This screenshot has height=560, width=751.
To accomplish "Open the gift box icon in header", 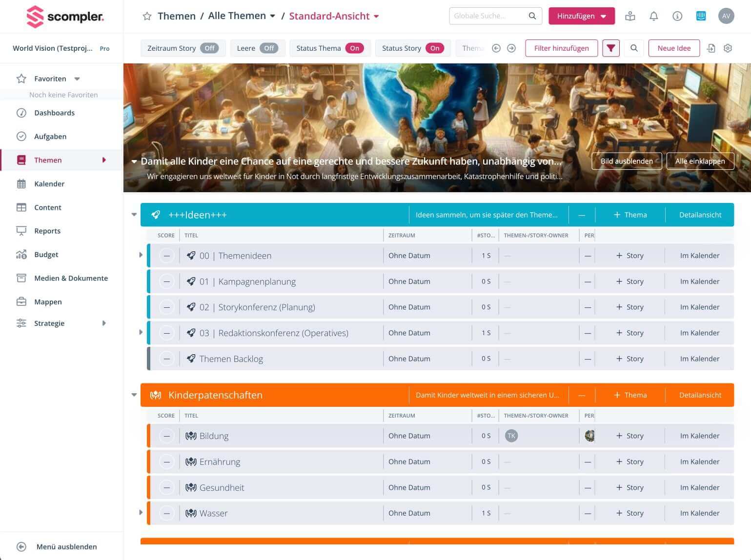I will point(630,16).
